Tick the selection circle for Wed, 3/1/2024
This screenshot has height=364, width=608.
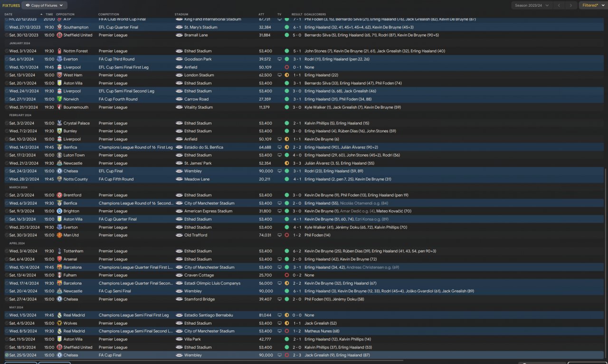[x=7, y=51]
